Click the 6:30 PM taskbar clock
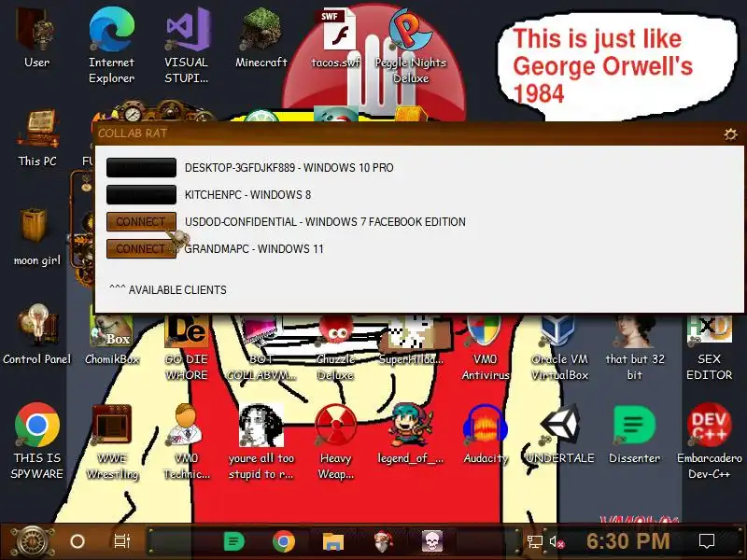The width and height of the screenshot is (747, 560). click(x=627, y=541)
